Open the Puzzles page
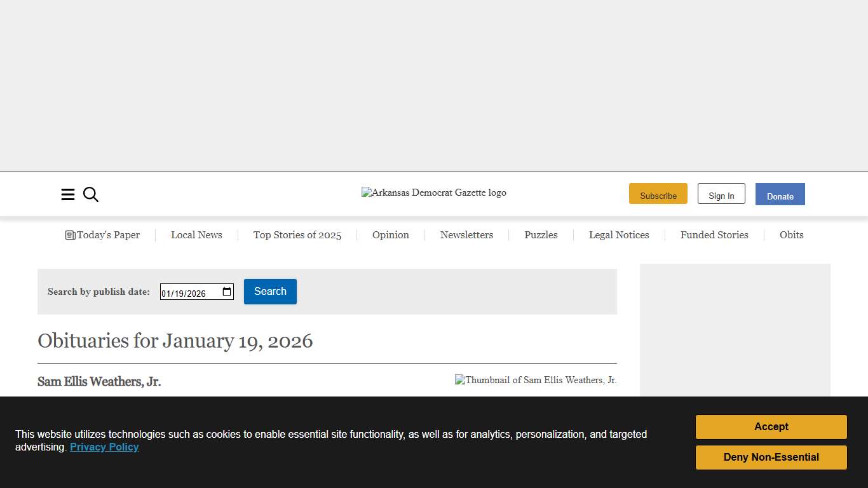This screenshot has height=488, width=868. tap(541, 235)
